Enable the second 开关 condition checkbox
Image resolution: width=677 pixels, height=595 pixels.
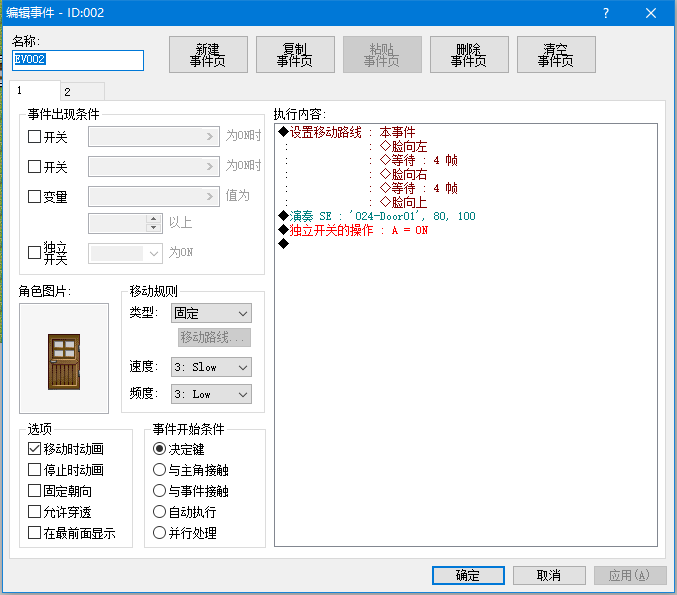coord(34,167)
